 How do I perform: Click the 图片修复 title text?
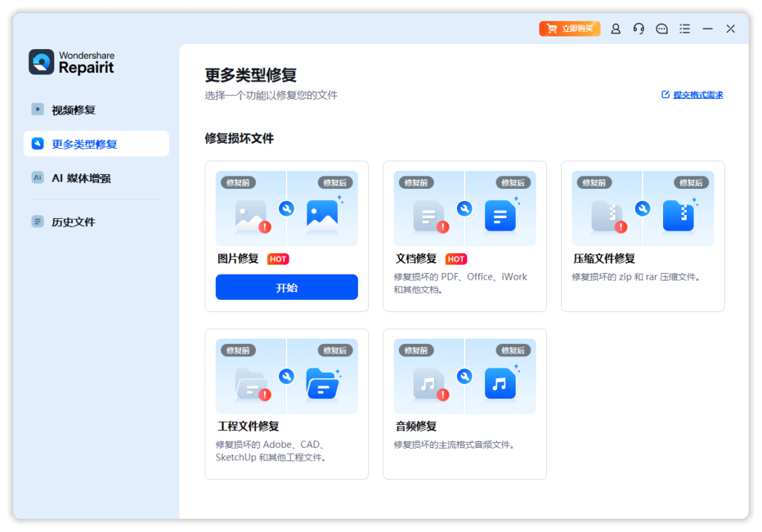(x=238, y=258)
